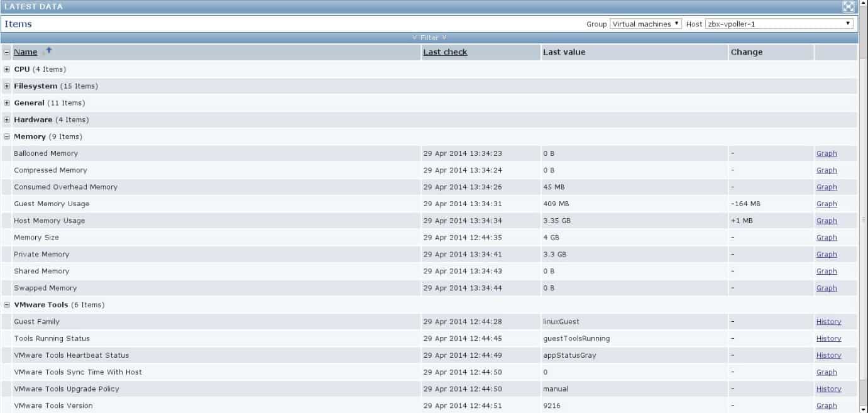Viewport: 868px width, 413px height.
Task: Open the Group dropdown showing Virtual machines
Action: 646,24
